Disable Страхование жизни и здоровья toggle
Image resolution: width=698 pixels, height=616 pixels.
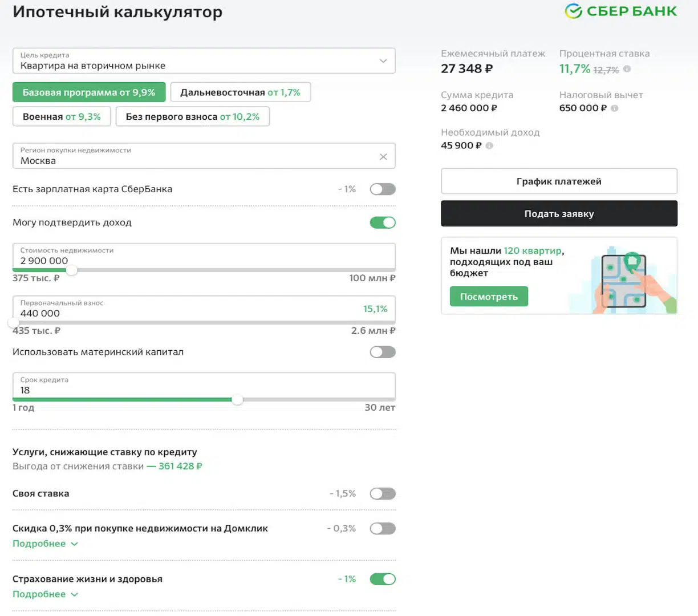(x=383, y=579)
